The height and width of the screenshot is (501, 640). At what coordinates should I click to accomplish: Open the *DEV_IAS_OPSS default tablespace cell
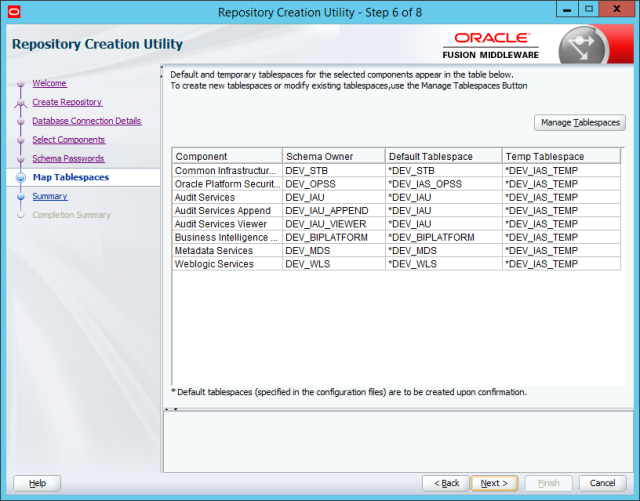pos(444,184)
